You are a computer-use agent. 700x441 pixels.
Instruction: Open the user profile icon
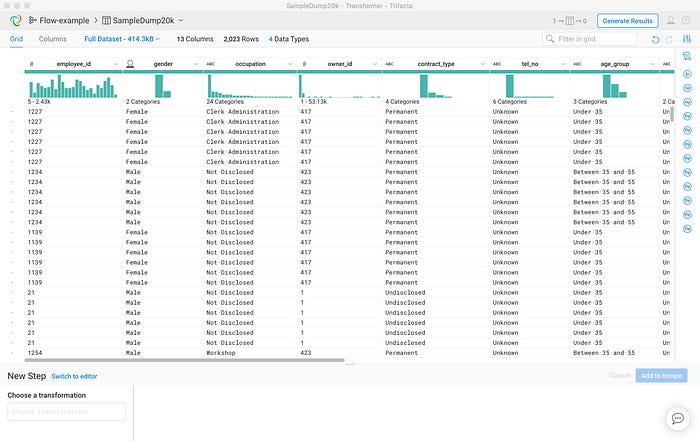(671, 21)
